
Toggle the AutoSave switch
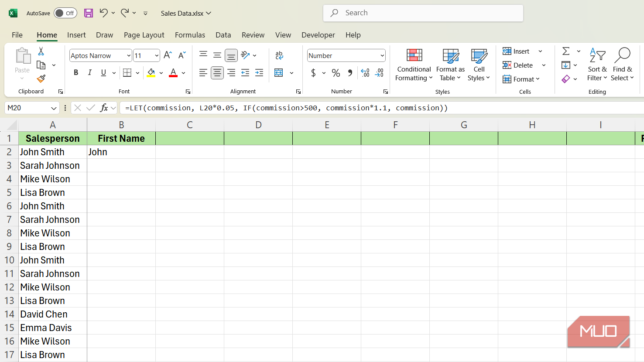65,13
